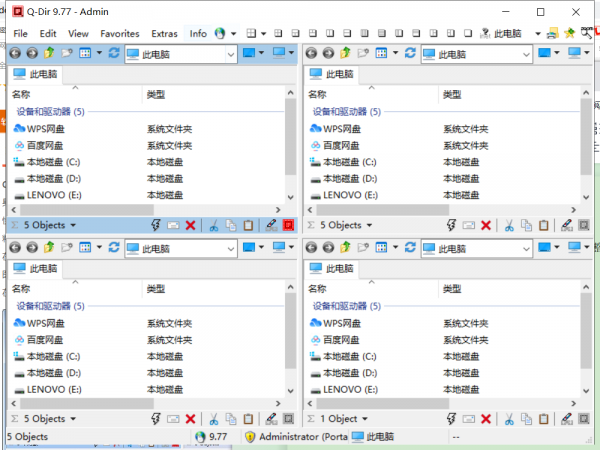Click red X delete in top-left pane
Screen dimensions: 600x450
[190, 225]
